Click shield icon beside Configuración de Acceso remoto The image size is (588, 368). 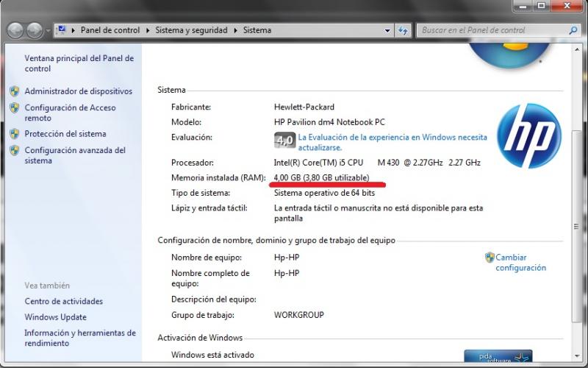pyautogui.click(x=14, y=107)
